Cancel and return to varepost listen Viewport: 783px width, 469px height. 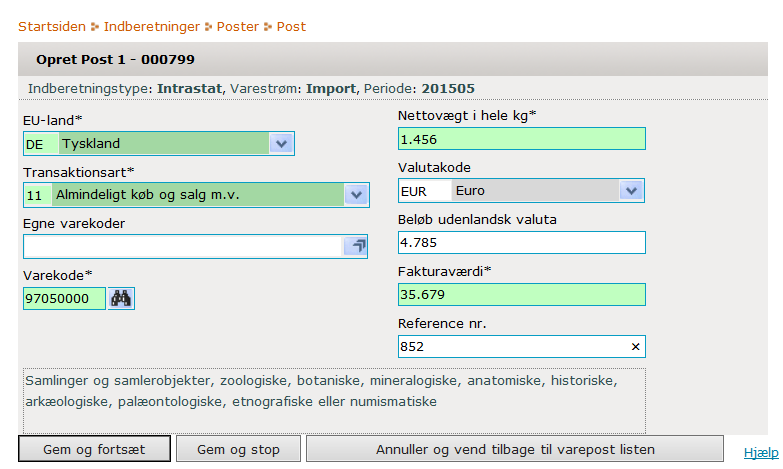pyautogui.click(x=515, y=449)
